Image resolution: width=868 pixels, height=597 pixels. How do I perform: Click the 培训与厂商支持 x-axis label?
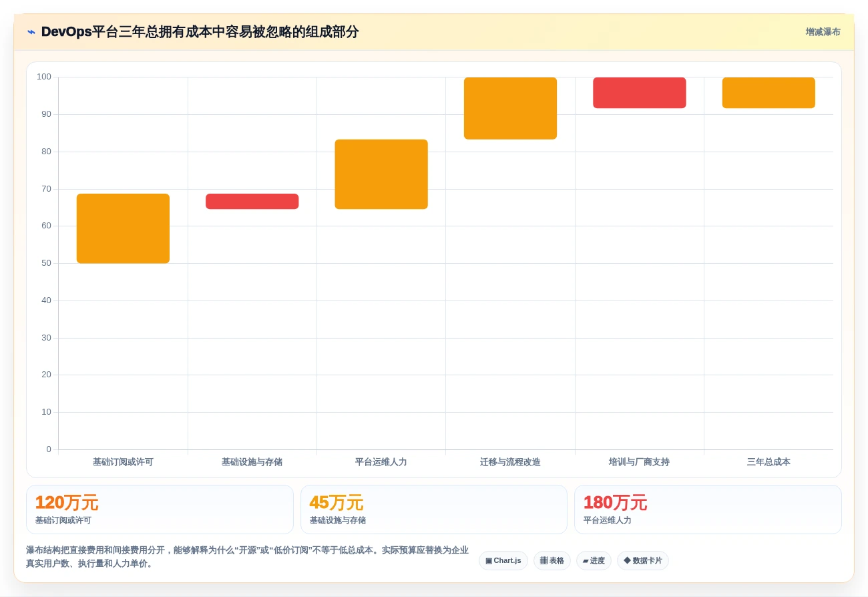click(x=640, y=462)
